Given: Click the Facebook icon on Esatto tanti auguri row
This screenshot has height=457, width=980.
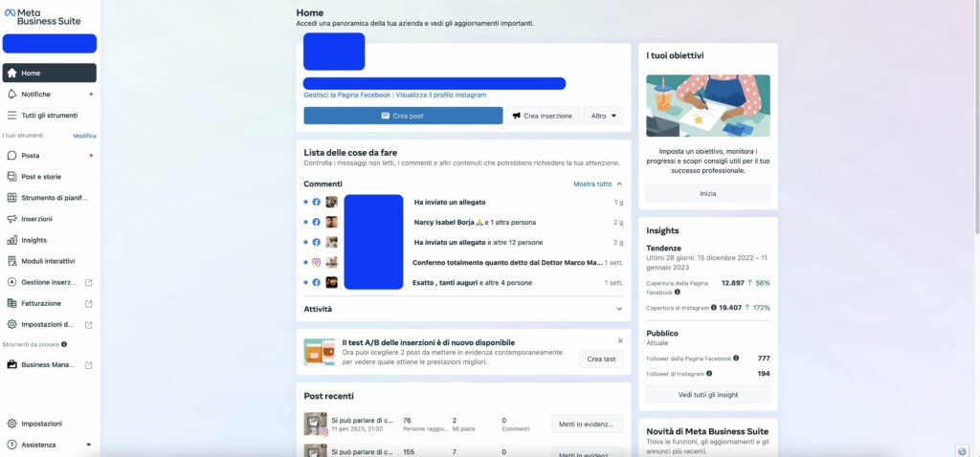Looking at the screenshot, I should pyautogui.click(x=316, y=283).
